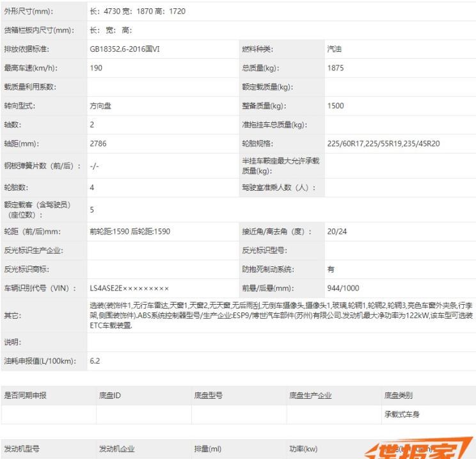This screenshot has height=459, width=476.
Task: Click the 是否同期申报 column header
Action: click(25, 396)
